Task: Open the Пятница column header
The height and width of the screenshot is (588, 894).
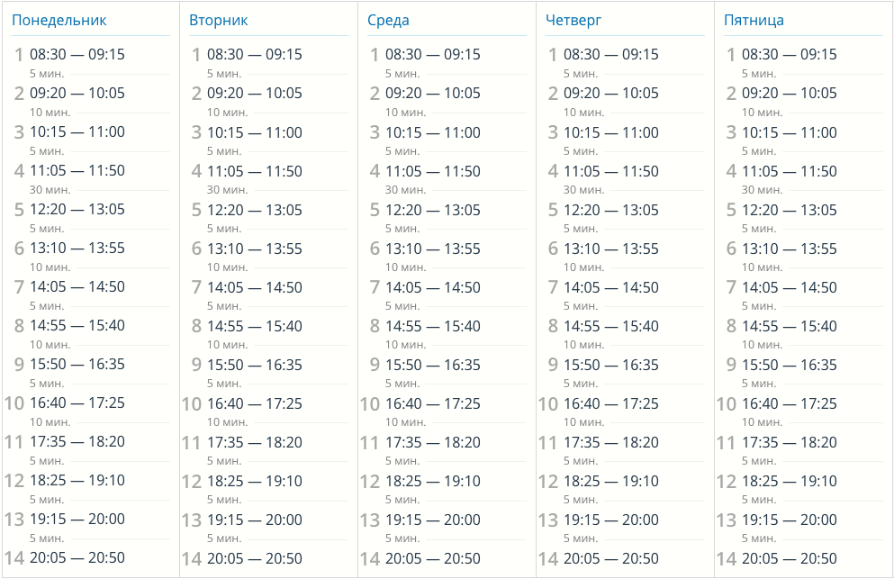Action: [x=754, y=21]
